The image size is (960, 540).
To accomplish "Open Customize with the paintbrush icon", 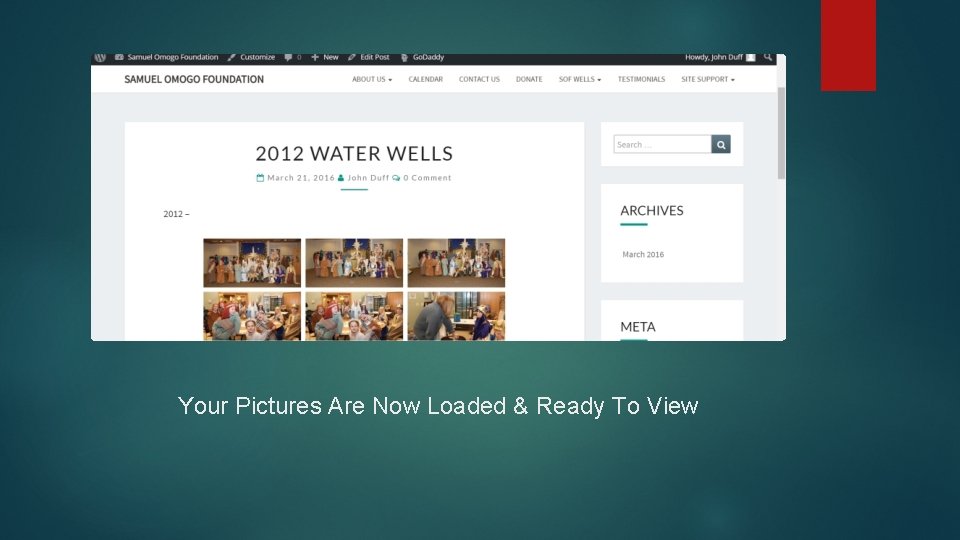I will click(x=251, y=57).
